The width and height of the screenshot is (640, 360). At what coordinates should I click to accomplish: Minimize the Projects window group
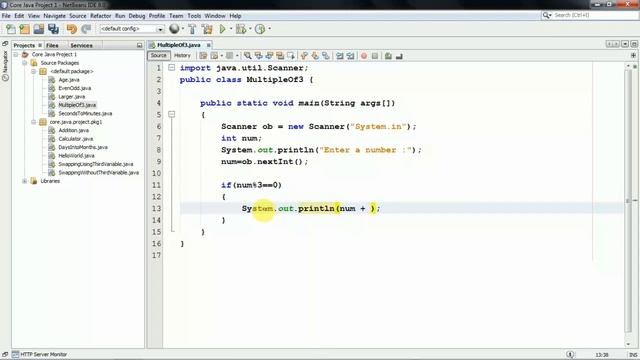point(140,45)
